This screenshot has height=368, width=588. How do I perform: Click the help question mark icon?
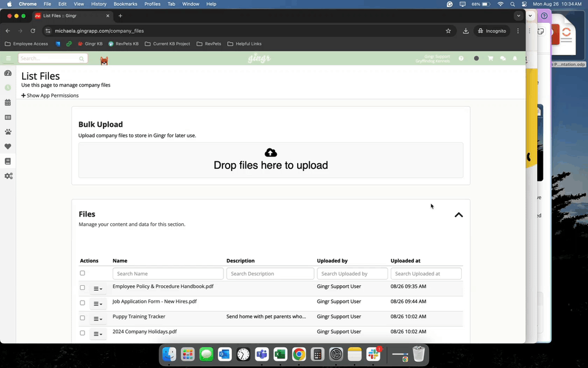click(x=461, y=58)
